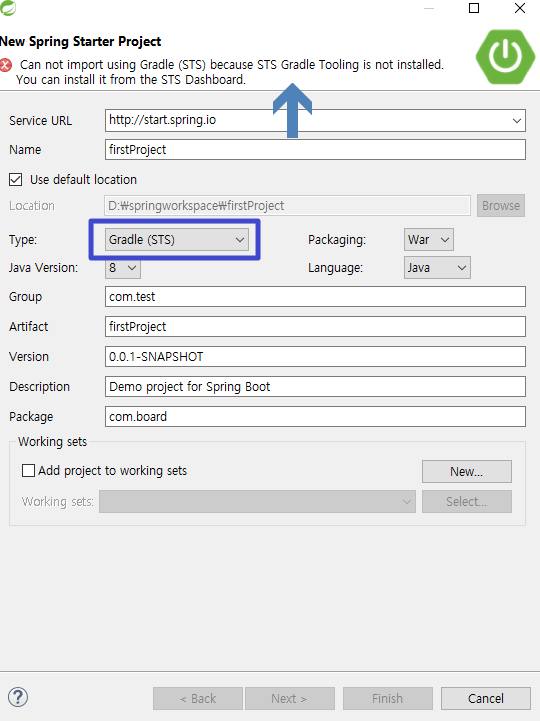Click the "Java Version:" label
The width and height of the screenshot is (540, 721).
pyautogui.click(x=44, y=268)
